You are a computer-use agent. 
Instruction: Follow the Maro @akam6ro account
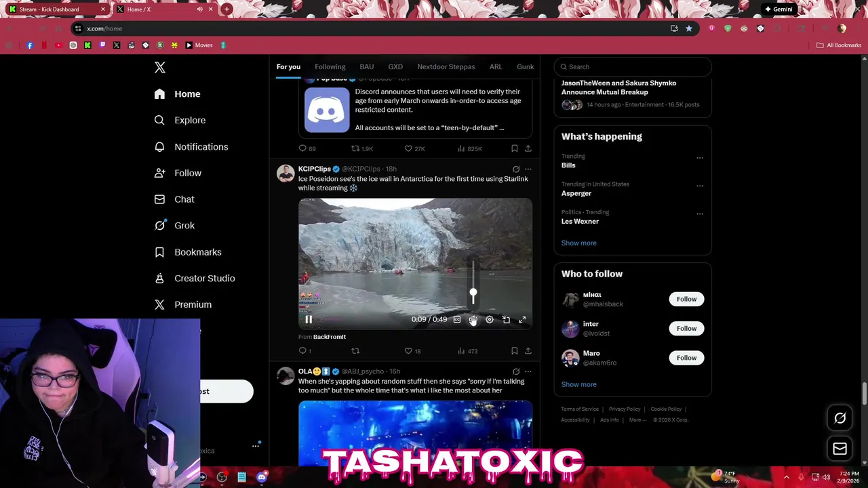point(686,357)
